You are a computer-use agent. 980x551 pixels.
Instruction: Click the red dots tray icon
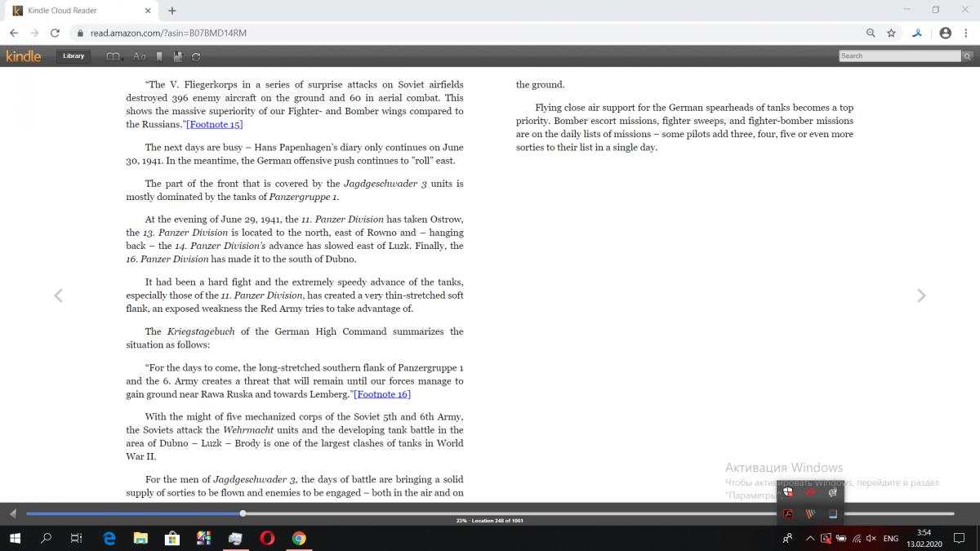[810, 491]
